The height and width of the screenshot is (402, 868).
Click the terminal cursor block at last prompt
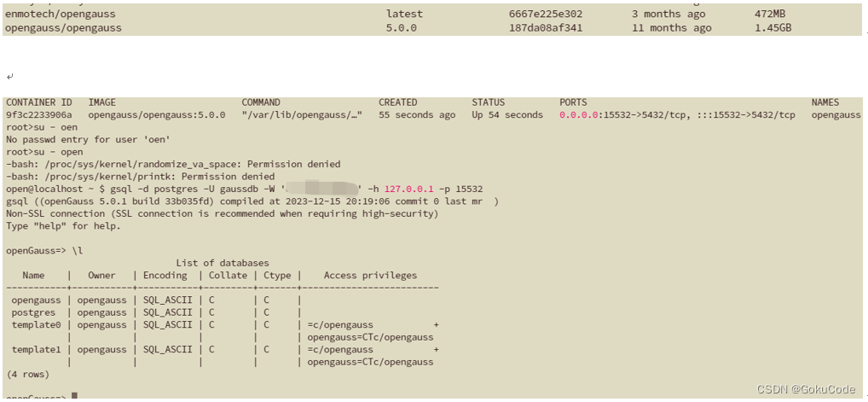[x=75, y=395]
